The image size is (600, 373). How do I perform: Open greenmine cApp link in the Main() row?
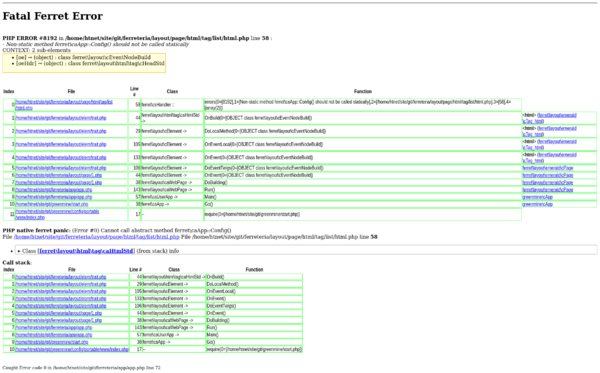538,197
